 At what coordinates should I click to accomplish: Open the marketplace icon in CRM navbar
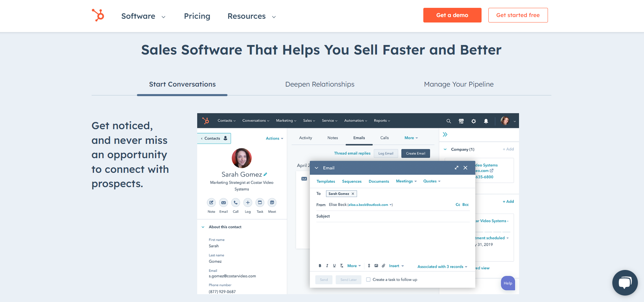(x=461, y=121)
